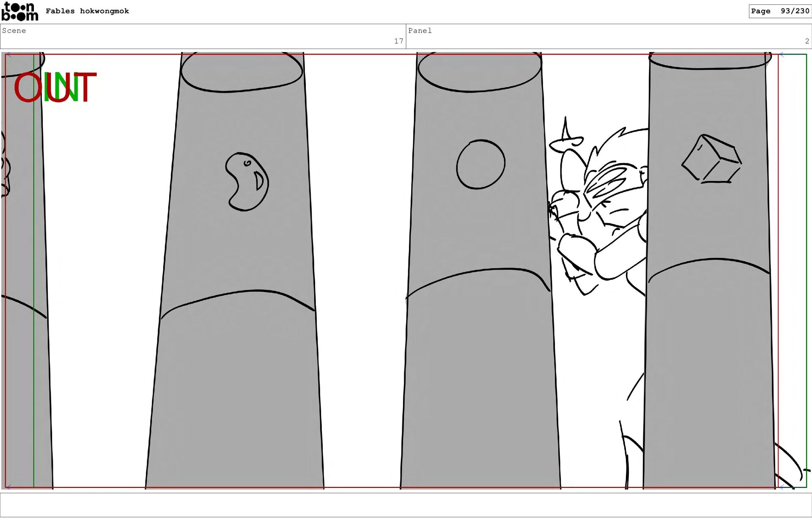Click the camera arrow at bottom-left corner
This screenshot has height=525, width=812.
(x=8, y=487)
